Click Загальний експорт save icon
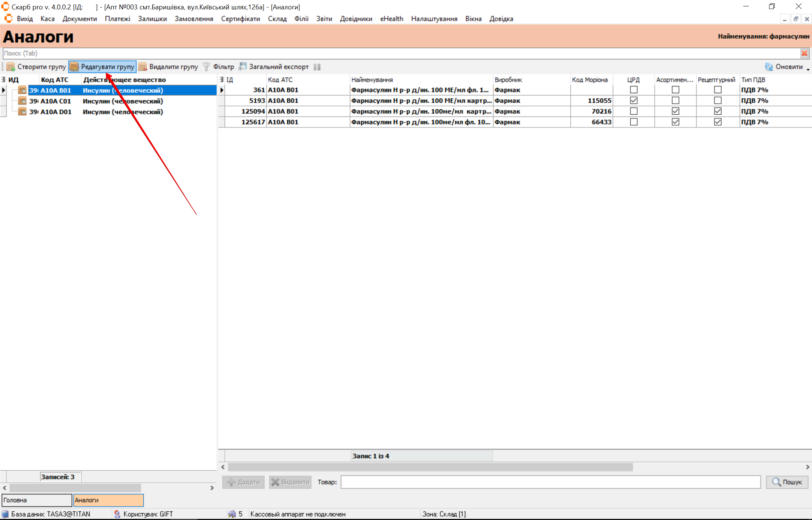This screenshot has height=520, width=812. click(243, 67)
